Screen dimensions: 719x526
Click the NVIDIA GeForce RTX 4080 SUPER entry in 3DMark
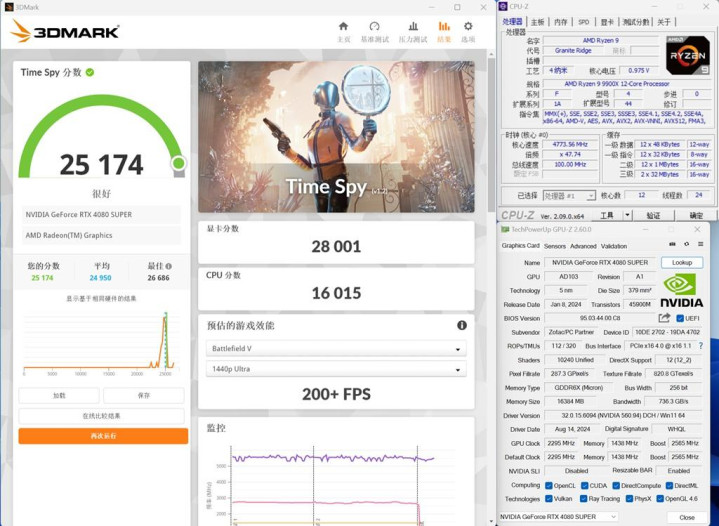pyautogui.click(x=101, y=215)
